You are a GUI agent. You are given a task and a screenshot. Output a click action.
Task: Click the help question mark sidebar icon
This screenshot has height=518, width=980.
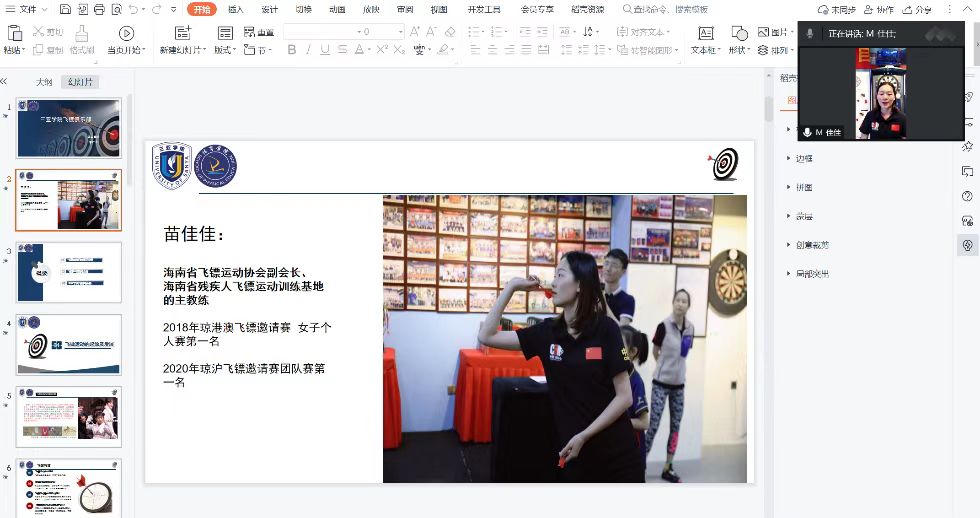(967, 196)
